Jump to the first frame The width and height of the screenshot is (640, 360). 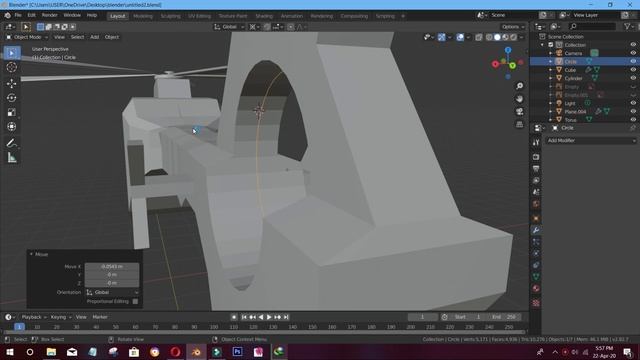(244, 317)
